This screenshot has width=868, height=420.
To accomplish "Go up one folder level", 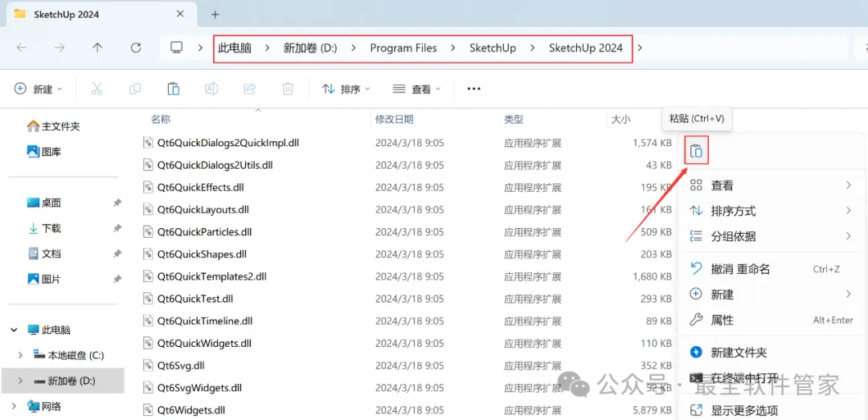I will point(97,47).
